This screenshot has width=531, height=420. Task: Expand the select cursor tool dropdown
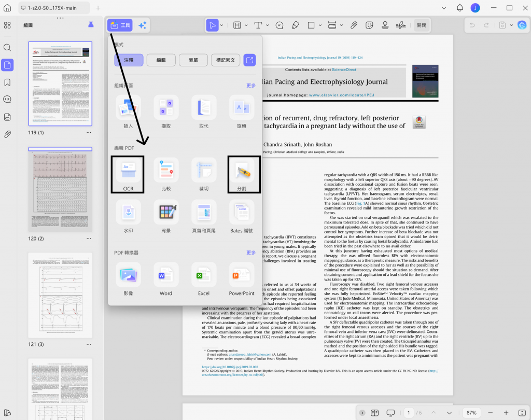tap(221, 25)
